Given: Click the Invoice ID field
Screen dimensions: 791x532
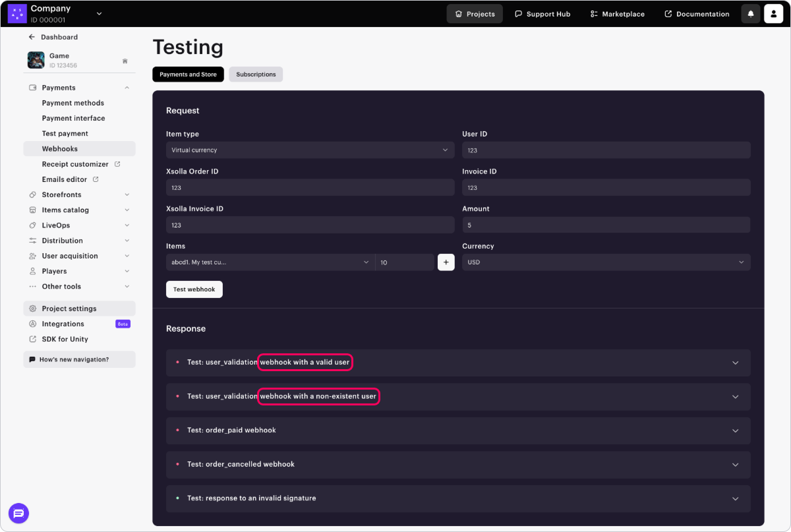Looking at the screenshot, I should tap(606, 188).
